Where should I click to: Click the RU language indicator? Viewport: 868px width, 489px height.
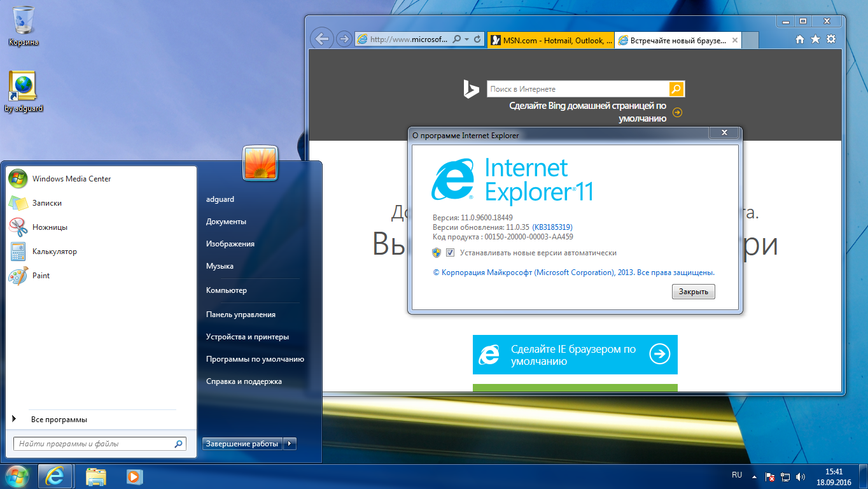point(737,475)
